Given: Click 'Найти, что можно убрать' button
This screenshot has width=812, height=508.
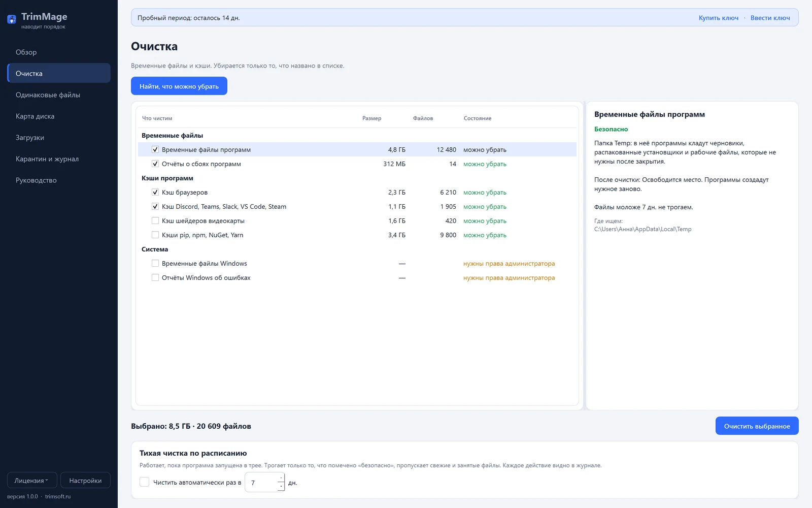Looking at the screenshot, I should click(x=179, y=86).
